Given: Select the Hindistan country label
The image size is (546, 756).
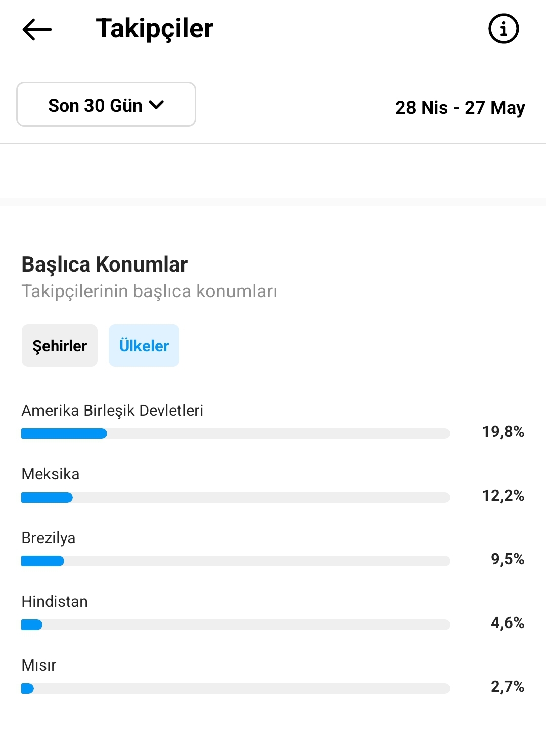Looking at the screenshot, I should pyautogui.click(x=55, y=601).
